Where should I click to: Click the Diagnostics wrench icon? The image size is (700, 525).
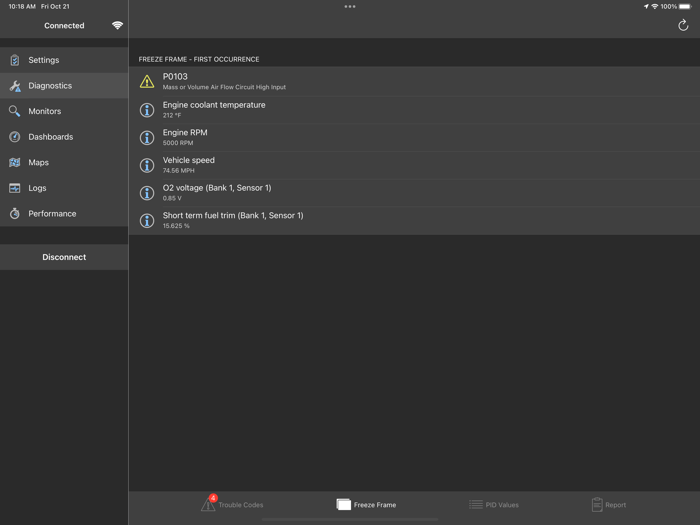coord(15,86)
